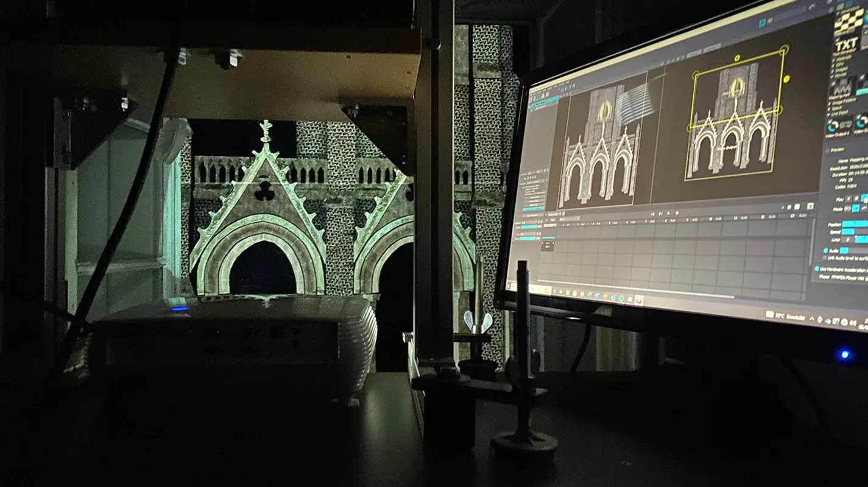Click the next-cue transport button
Image resolution: width=868 pixels, height=487 pixels.
(660, 214)
